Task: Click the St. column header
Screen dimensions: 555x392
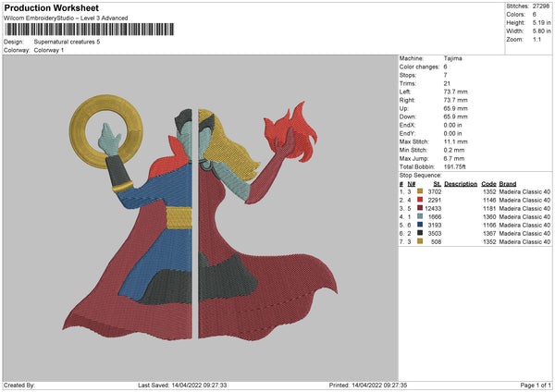Action: point(437,183)
